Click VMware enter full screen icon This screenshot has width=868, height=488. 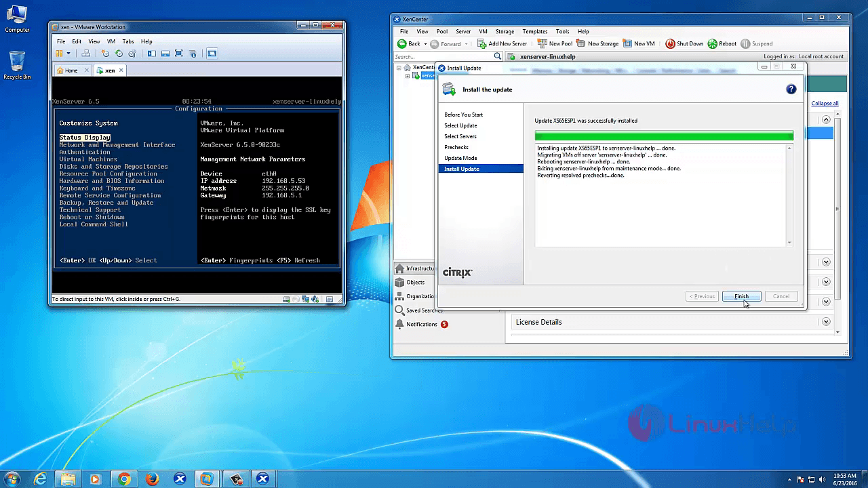click(x=179, y=54)
